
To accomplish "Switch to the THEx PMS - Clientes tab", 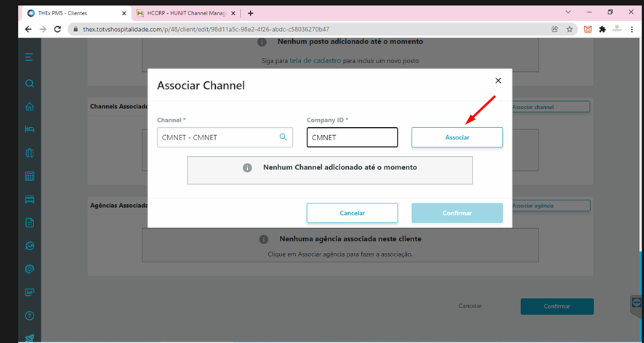I will (76, 13).
